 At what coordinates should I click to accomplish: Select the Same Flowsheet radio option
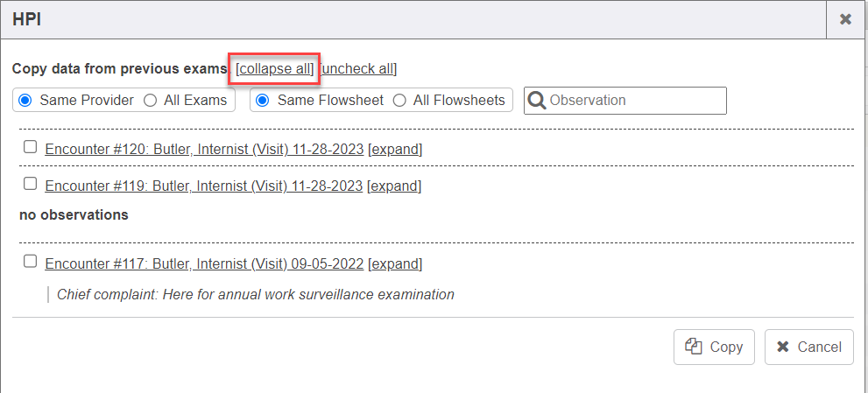[x=263, y=100]
